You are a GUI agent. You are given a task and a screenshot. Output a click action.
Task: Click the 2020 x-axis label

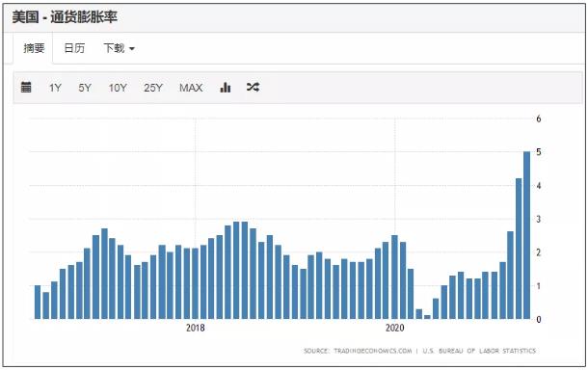[x=394, y=328]
